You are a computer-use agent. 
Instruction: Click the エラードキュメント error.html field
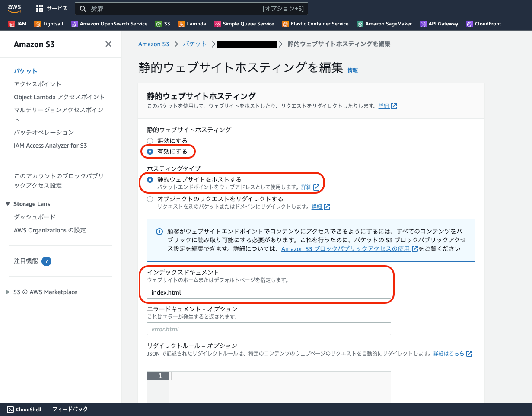click(x=269, y=329)
